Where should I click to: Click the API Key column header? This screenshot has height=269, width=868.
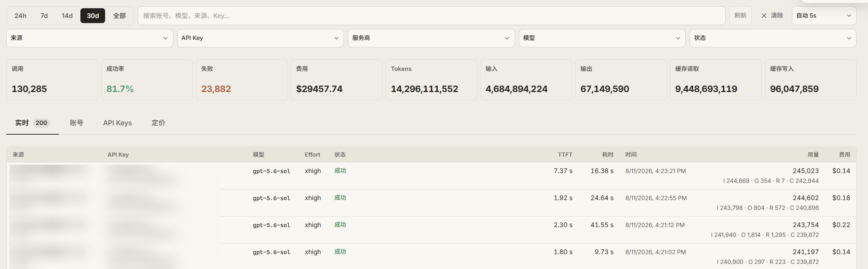coord(118,155)
